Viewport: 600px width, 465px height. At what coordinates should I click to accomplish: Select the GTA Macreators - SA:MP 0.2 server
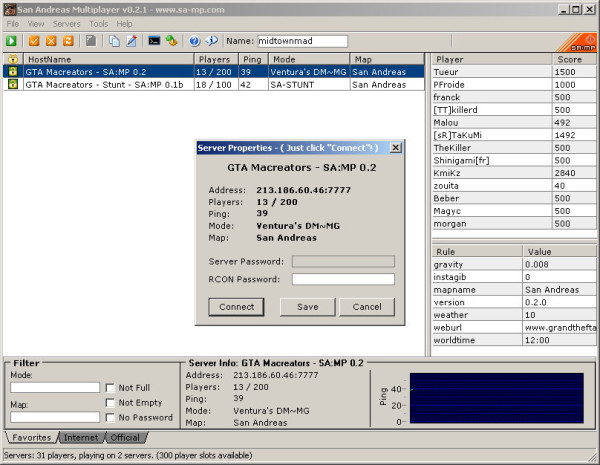pos(214,72)
